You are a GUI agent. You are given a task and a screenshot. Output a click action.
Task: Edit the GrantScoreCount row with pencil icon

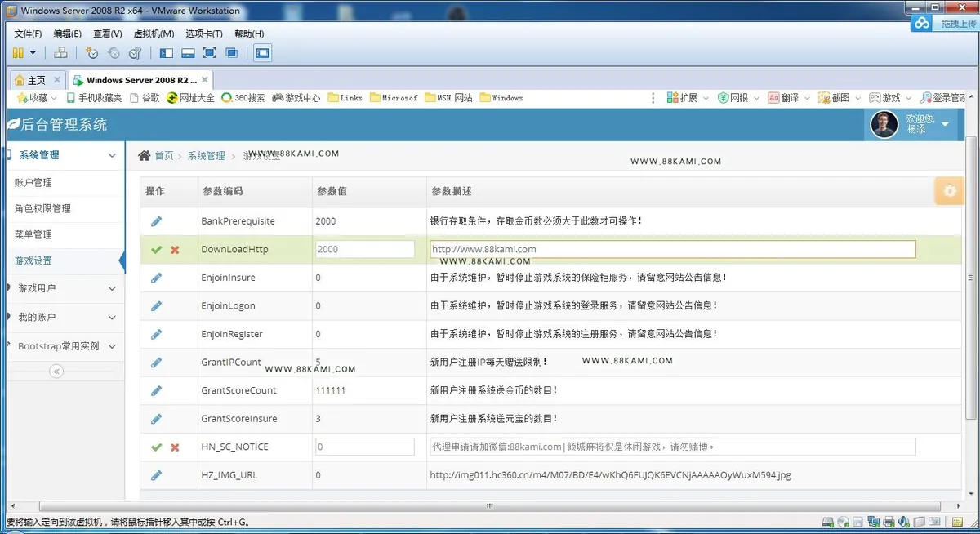(156, 390)
